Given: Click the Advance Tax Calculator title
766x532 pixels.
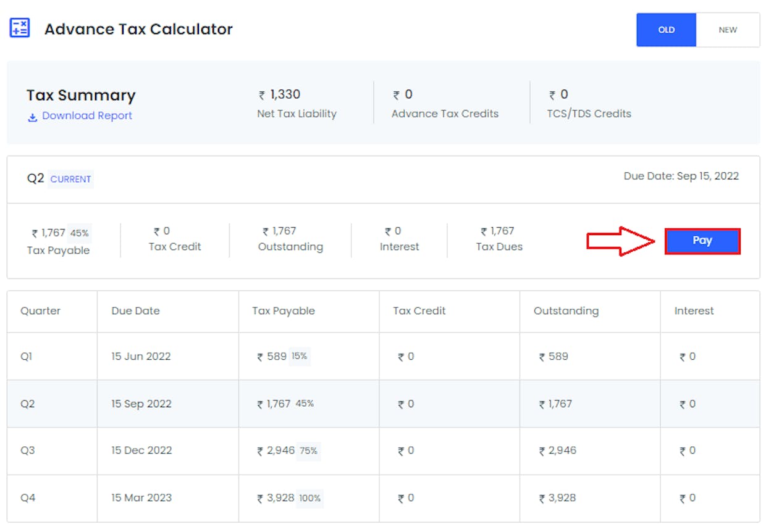Looking at the screenshot, I should pos(138,28).
